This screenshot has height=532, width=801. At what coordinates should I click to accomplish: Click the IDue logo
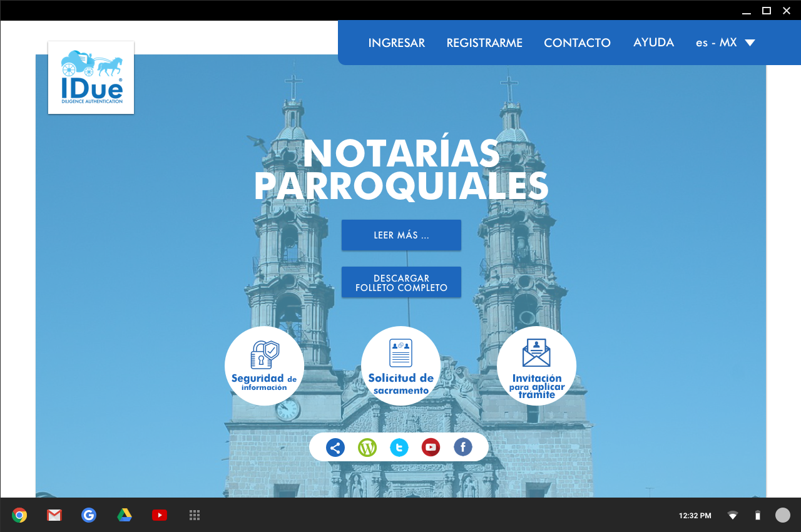coord(91,78)
